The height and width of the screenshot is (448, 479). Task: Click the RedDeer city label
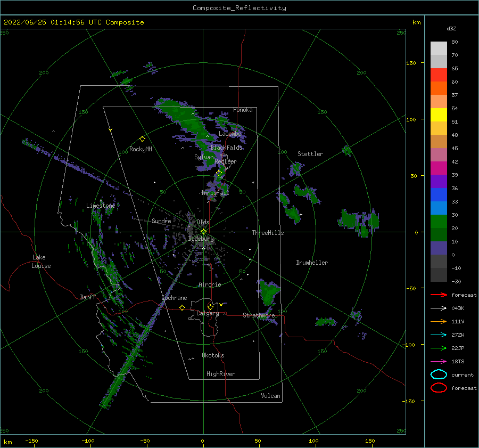226,161
